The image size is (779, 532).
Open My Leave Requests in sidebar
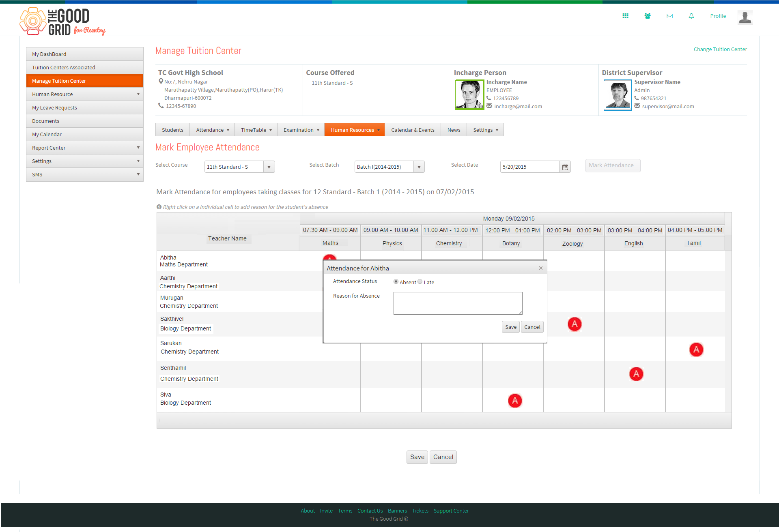[85, 107]
